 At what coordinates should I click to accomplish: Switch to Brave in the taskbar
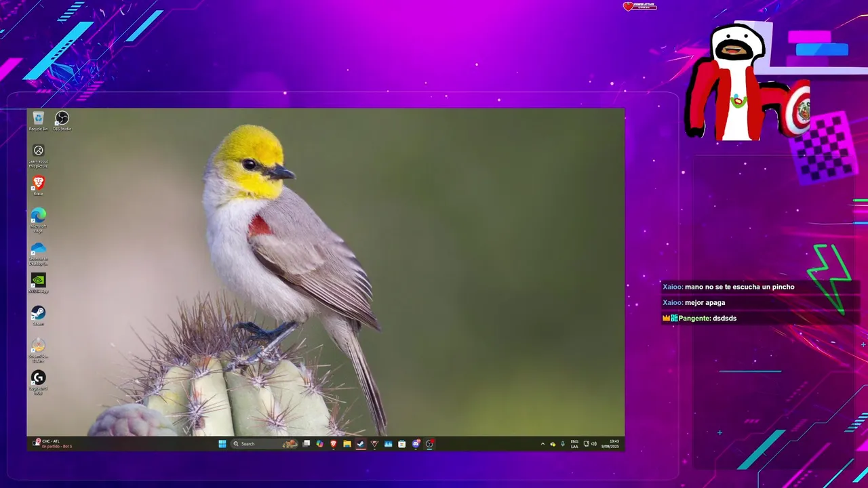pos(333,444)
